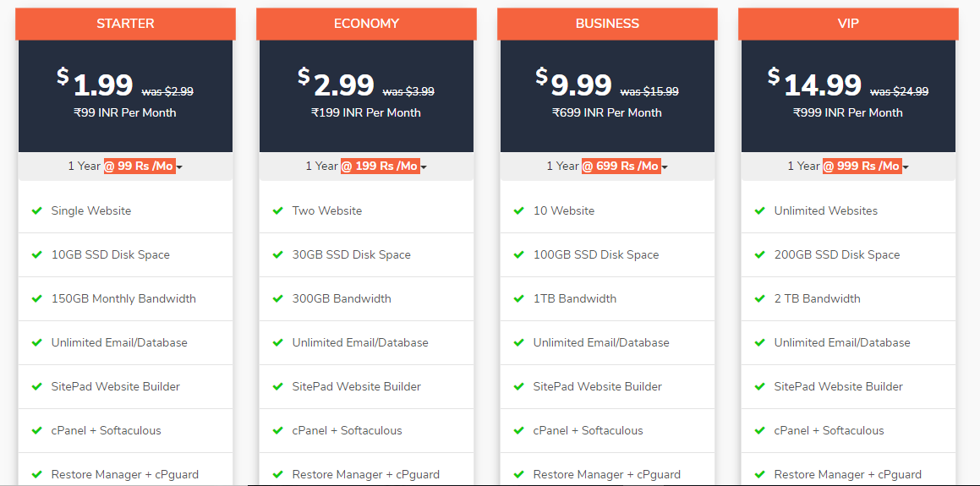Click the VIP $14.99 price text
Viewport: 980px width, 486px height.
815,85
